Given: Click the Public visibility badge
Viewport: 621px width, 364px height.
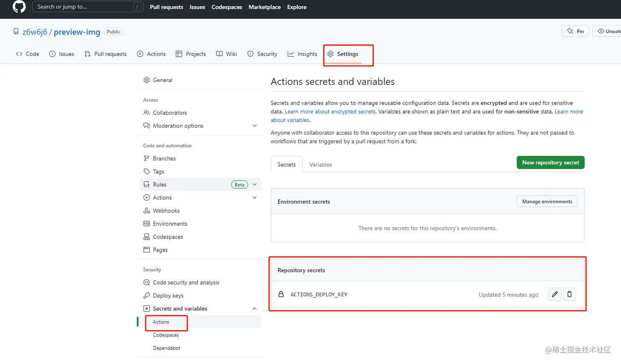Looking at the screenshot, I should 114,32.
